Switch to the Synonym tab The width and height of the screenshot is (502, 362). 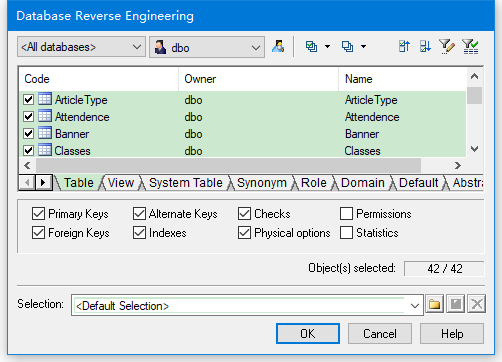(262, 183)
